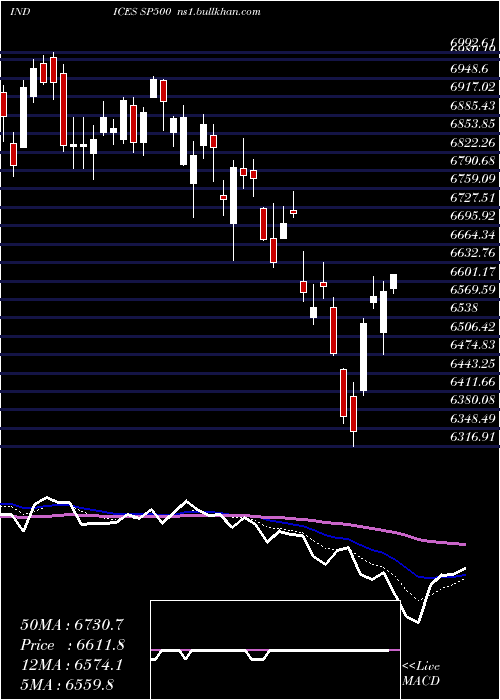Image resolution: width=500 pixels, height=700 pixels.
Task: Click the 6917.02 price axis label
Action: pos(473,88)
